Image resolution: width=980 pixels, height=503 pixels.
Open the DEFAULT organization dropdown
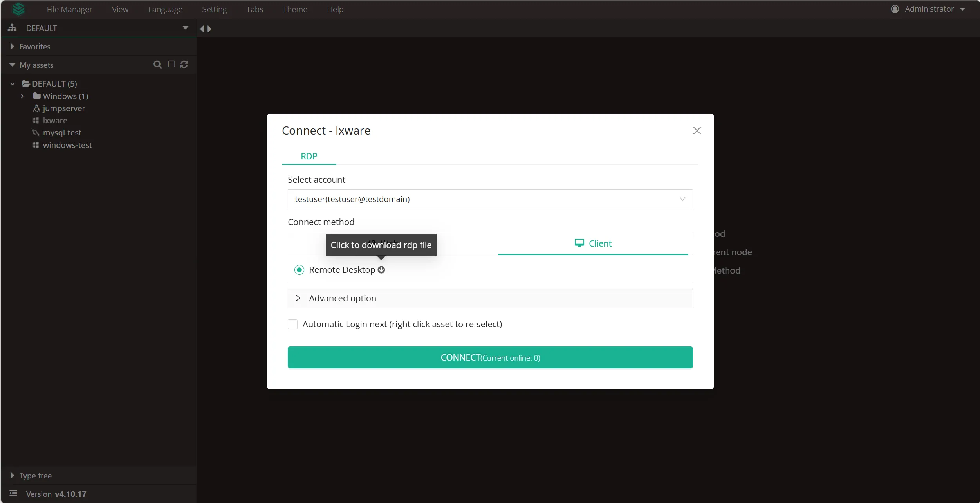(x=186, y=28)
